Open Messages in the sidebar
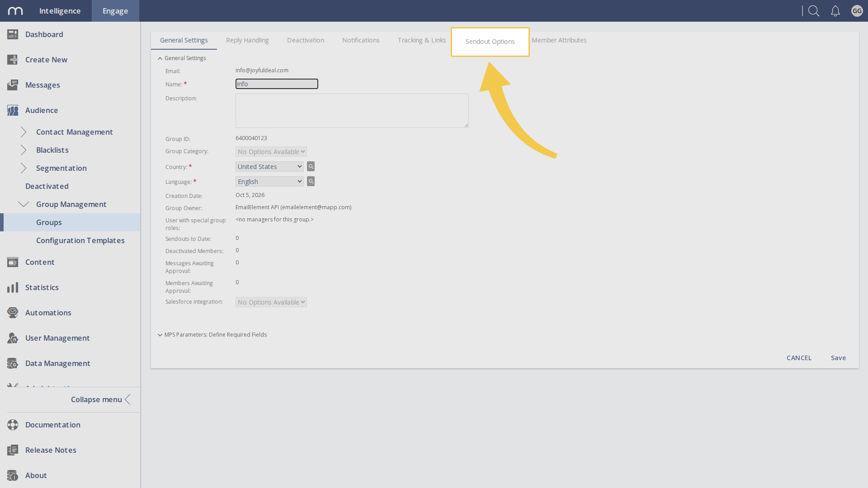Image resolution: width=868 pixels, height=488 pixels. tap(42, 85)
